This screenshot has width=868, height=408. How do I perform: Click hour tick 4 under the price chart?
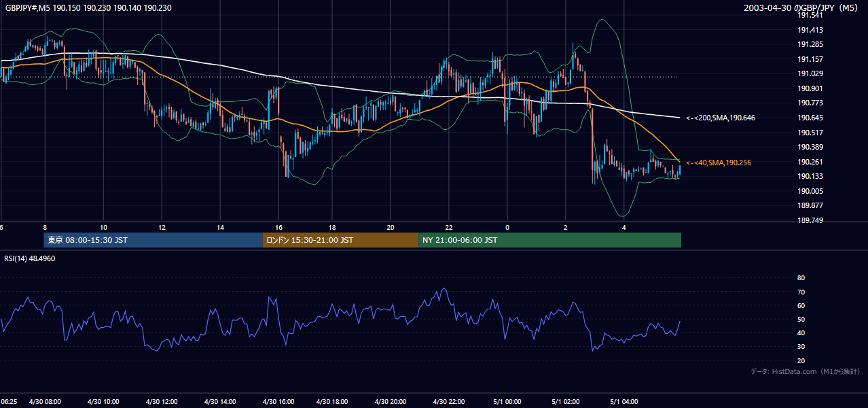623,226
